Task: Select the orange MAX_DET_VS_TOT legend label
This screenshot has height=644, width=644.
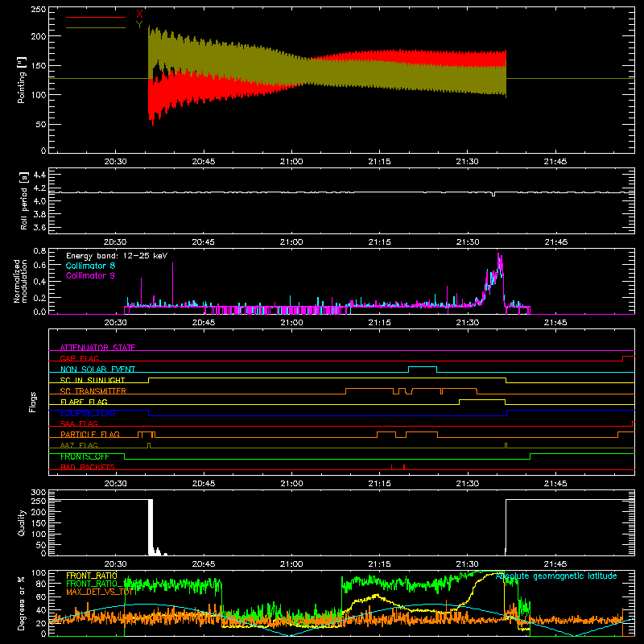Action: 98,592
